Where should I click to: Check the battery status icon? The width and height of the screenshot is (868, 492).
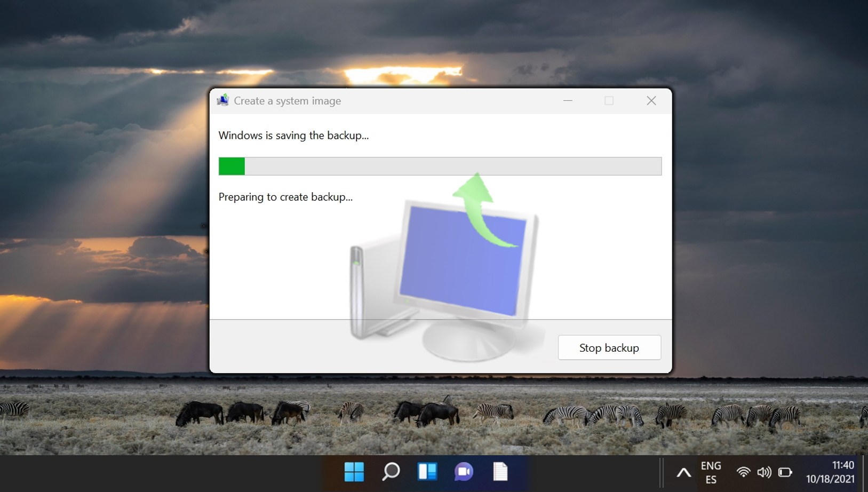pos(785,472)
